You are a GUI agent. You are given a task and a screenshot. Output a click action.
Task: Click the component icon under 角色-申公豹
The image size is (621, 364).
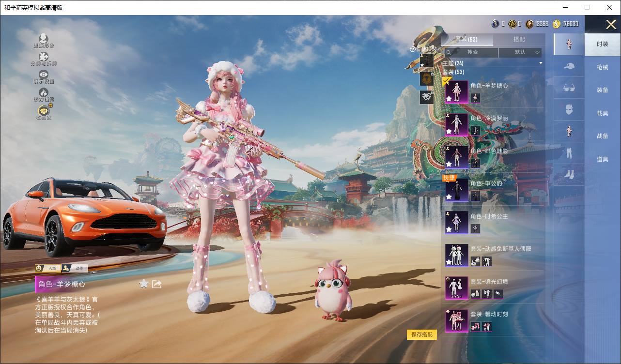pos(475,196)
